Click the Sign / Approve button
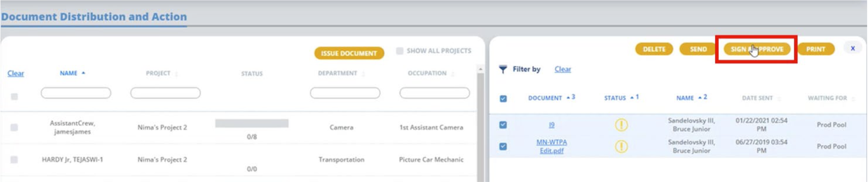868x182 pixels. (757, 49)
